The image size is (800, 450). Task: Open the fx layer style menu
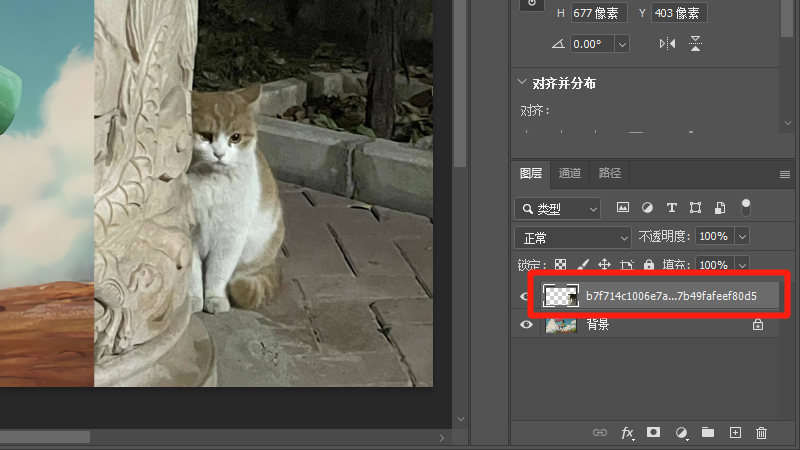click(x=627, y=433)
